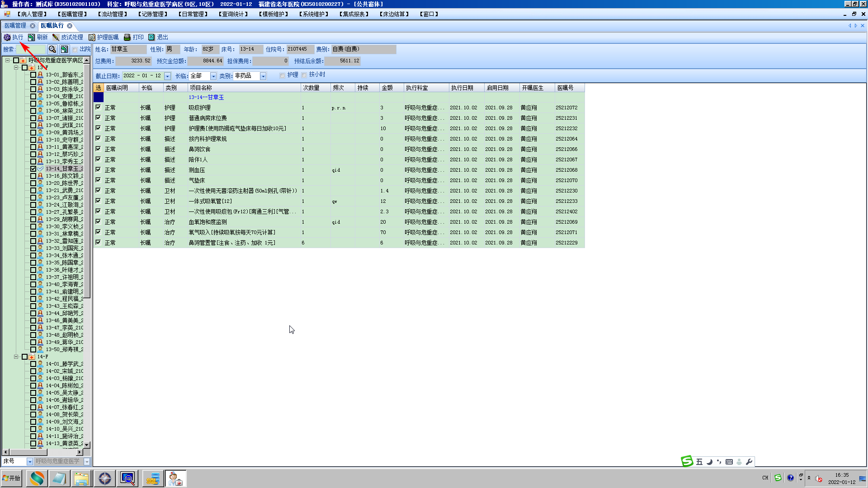
Task: Uncheck the 吸痰护理 order row checkbox
Action: click(98, 108)
